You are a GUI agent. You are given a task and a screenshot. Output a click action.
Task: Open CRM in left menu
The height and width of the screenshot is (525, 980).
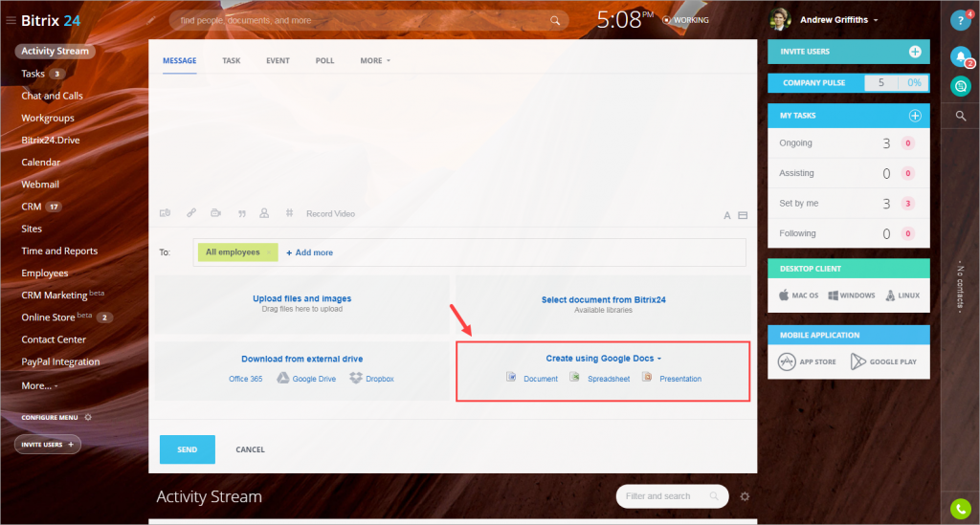(32, 207)
